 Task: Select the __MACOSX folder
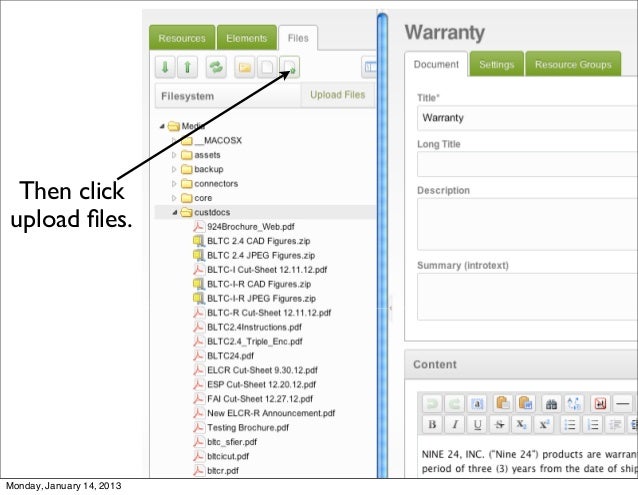(x=218, y=140)
